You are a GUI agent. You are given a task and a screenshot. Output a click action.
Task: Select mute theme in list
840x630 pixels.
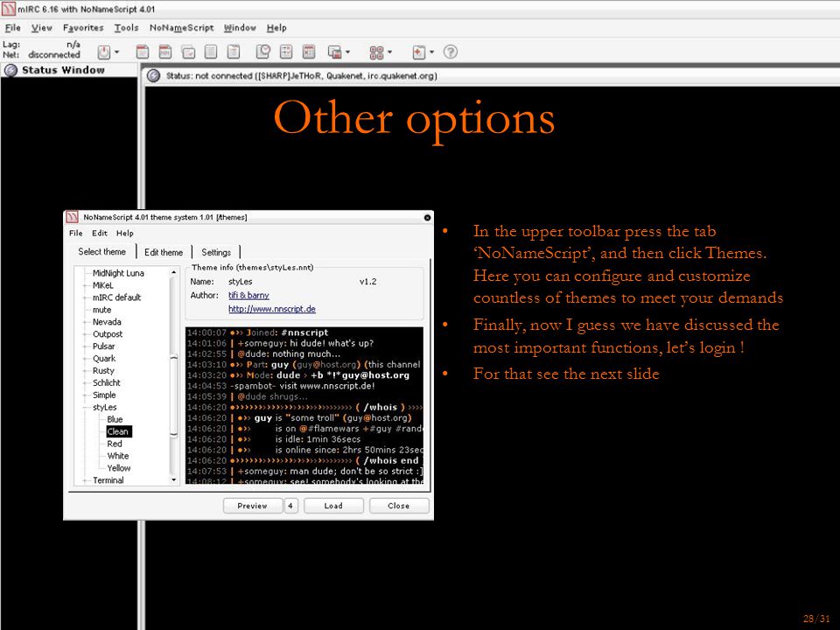101,310
